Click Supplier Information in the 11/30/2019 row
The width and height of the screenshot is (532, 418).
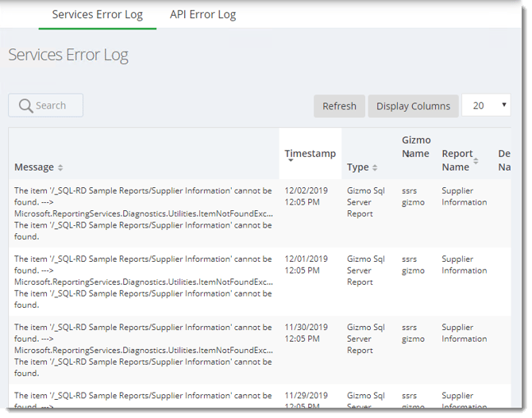pos(465,333)
